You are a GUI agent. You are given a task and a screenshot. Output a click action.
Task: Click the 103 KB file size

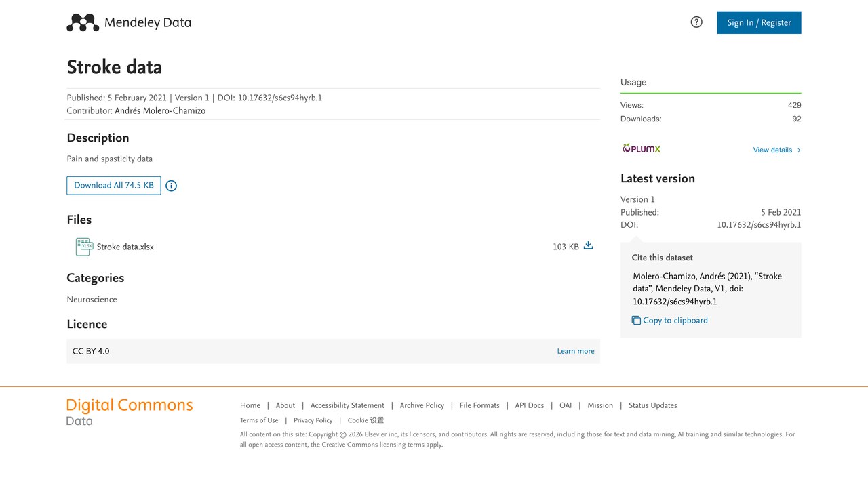click(x=566, y=247)
